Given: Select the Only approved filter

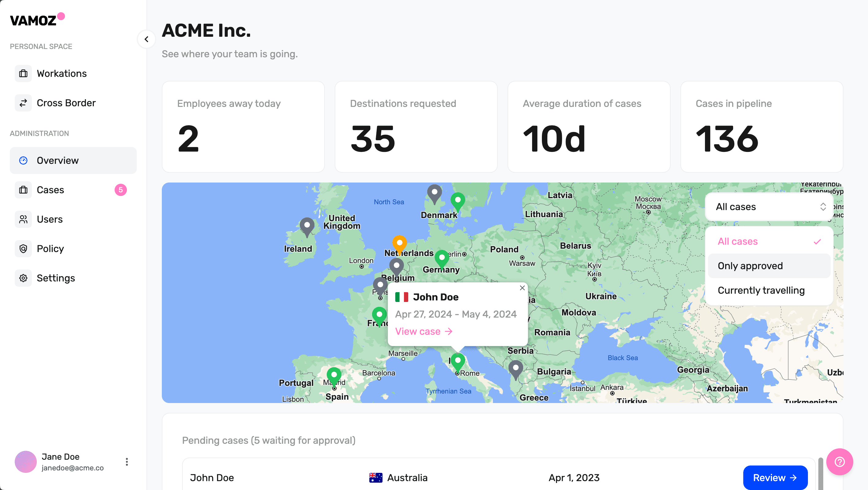Looking at the screenshot, I should tap(750, 266).
